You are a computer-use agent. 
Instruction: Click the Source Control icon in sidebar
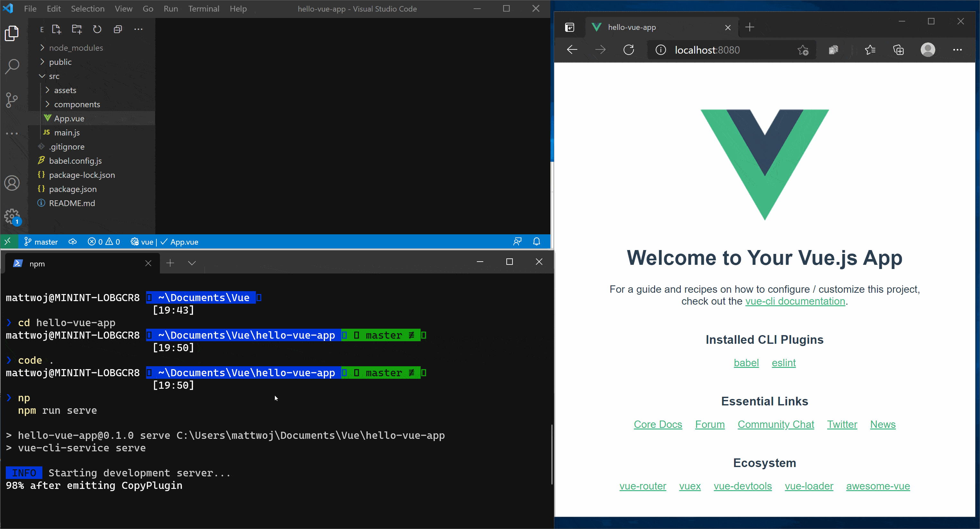coord(12,100)
